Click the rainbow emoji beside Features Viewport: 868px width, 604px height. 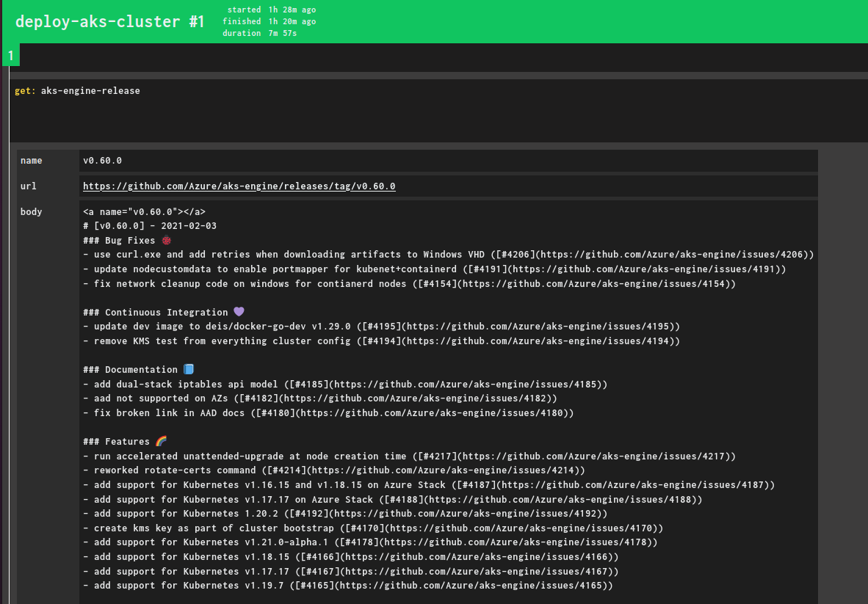click(x=161, y=441)
